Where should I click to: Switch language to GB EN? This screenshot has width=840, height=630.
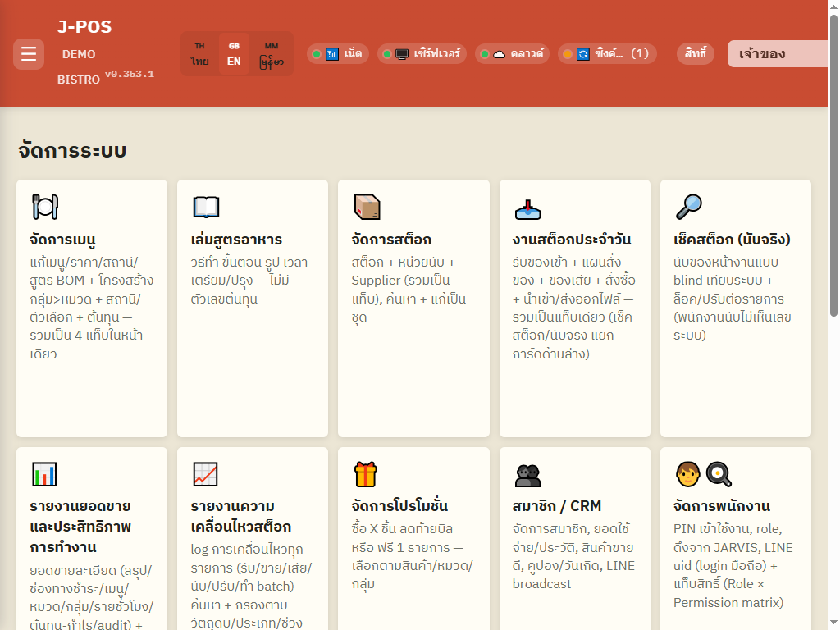click(234, 53)
